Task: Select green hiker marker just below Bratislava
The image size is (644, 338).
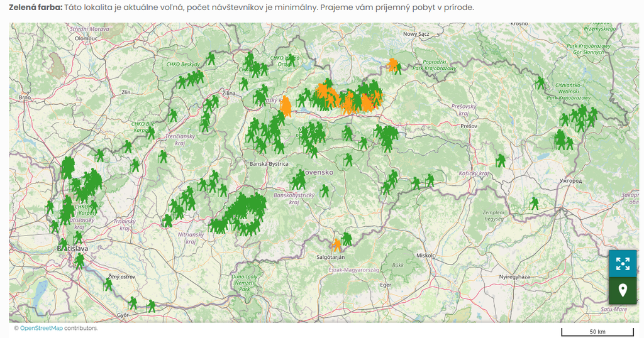Action: pos(79,260)
